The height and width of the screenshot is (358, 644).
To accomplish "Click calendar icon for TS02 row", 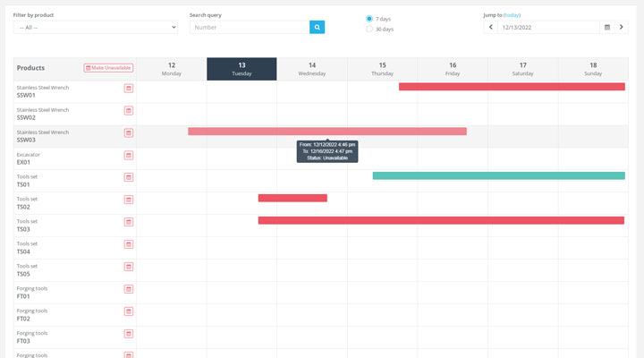I will (x=129, y=200).
